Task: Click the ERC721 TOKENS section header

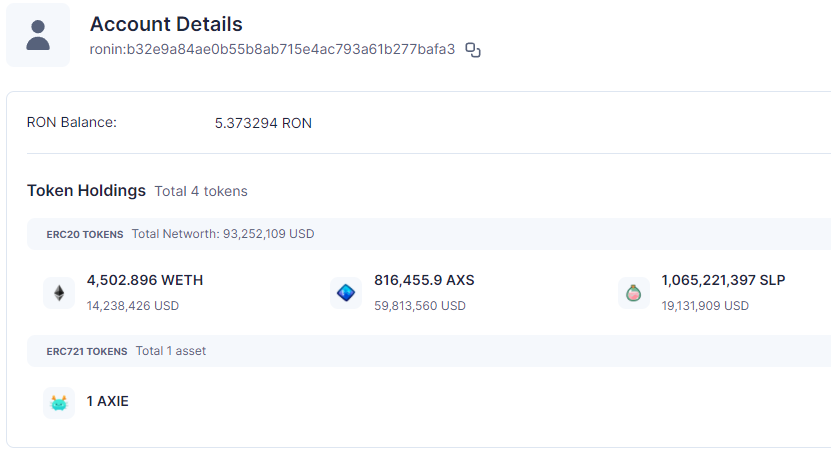Action: 87,351
